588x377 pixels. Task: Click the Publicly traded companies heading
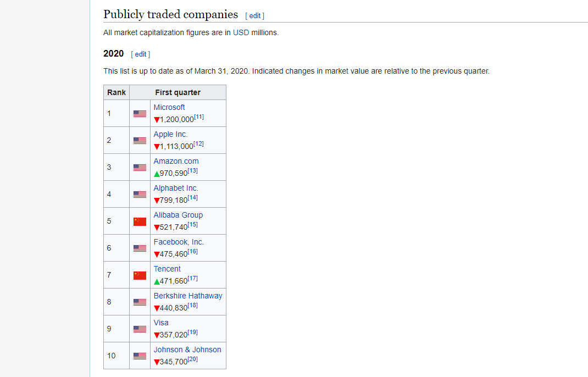point(170,15)
